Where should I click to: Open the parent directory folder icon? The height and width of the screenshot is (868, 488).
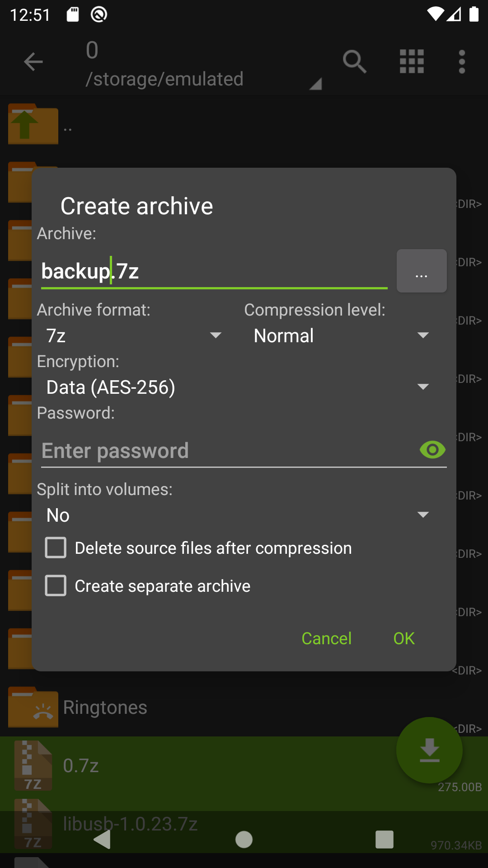click(33, 124)
